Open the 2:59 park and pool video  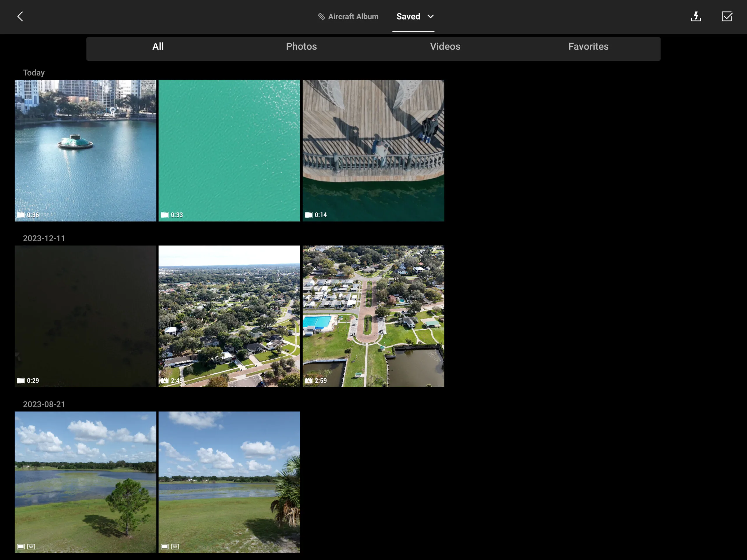pos(373,317)
